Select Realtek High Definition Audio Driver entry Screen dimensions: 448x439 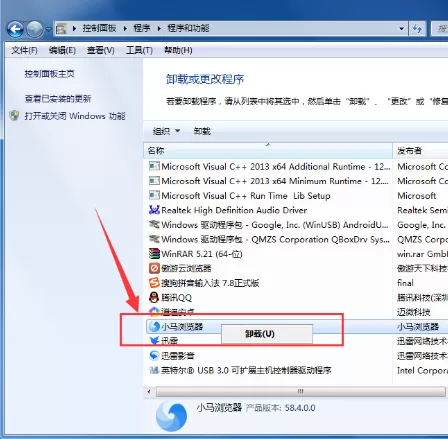point(234,210)
